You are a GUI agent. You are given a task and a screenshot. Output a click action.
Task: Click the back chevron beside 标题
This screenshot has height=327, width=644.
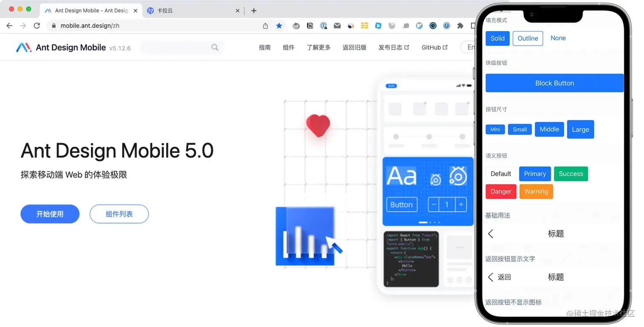pos(490,233)
